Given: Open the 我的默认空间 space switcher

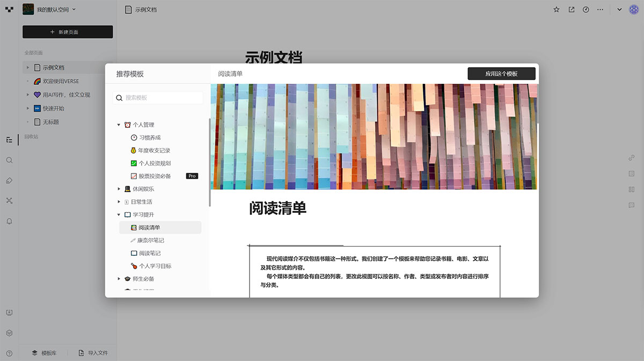Looking at the screenshot, I should [x=54, y=9].
